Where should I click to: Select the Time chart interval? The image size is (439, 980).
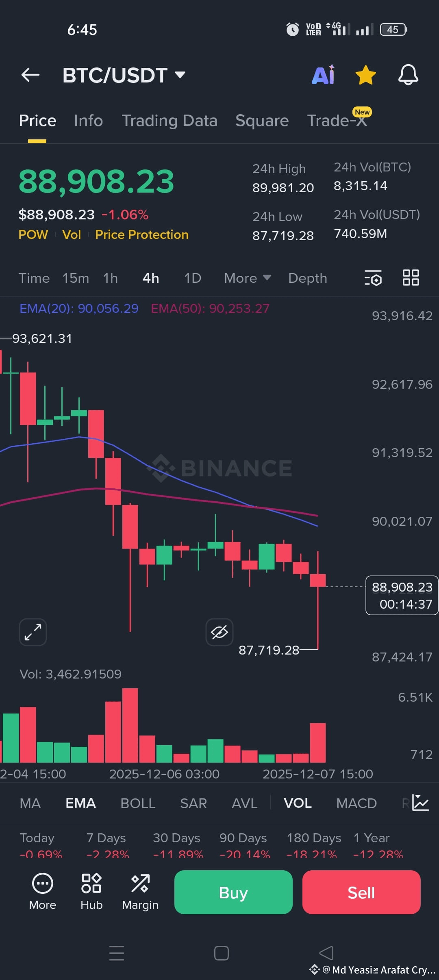pyautogui.click(x=34, y=278)
